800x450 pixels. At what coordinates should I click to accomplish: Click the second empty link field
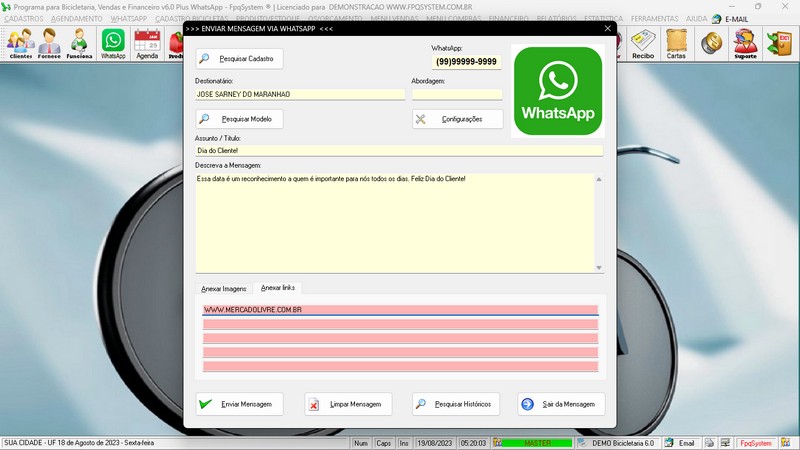(x=401, y=324)
